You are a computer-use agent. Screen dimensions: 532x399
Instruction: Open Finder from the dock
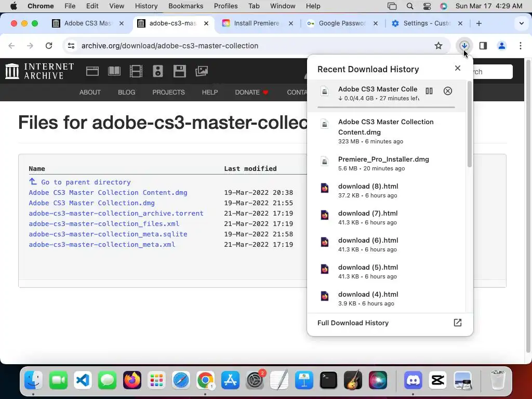pos(33,380)
